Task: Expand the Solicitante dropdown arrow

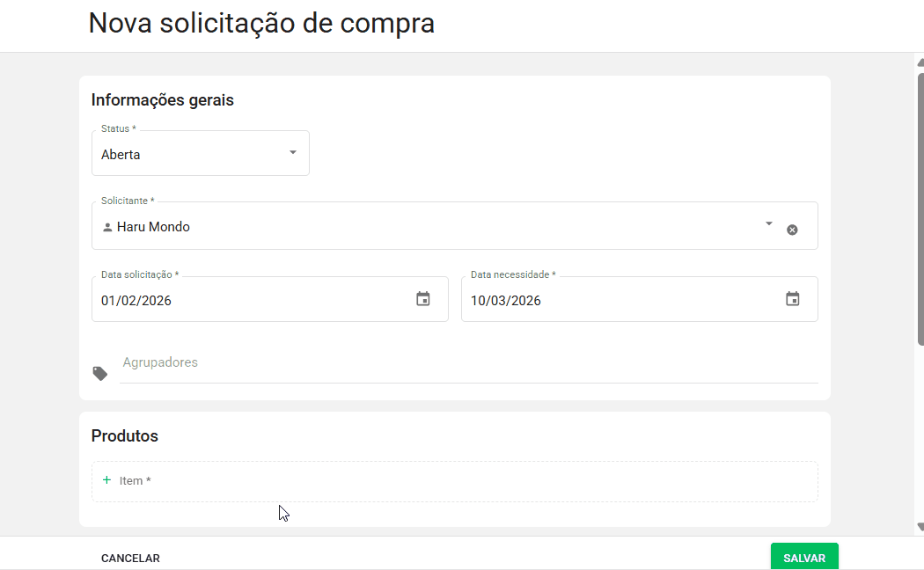Action: 767,224
